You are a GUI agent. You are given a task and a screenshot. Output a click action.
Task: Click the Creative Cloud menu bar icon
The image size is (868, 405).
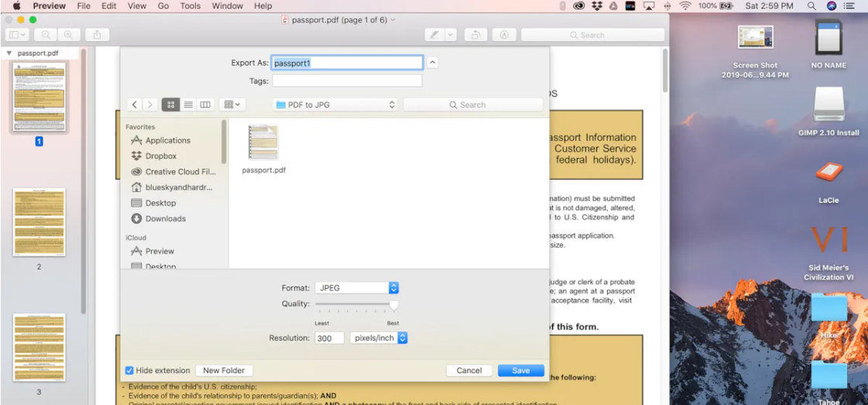[580, 6]
